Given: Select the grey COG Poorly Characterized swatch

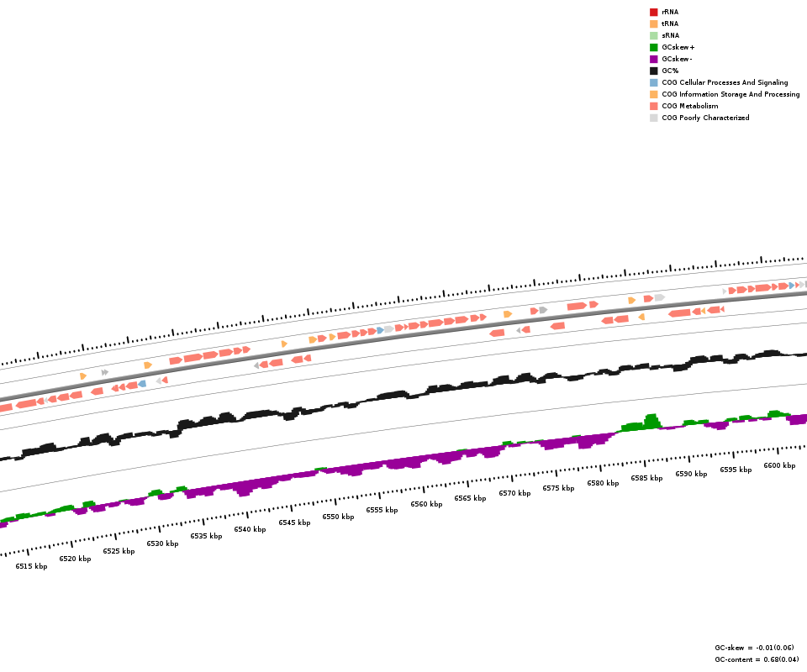Looking at the screenshot, I should pyautogui.click(x=653, y=118).
